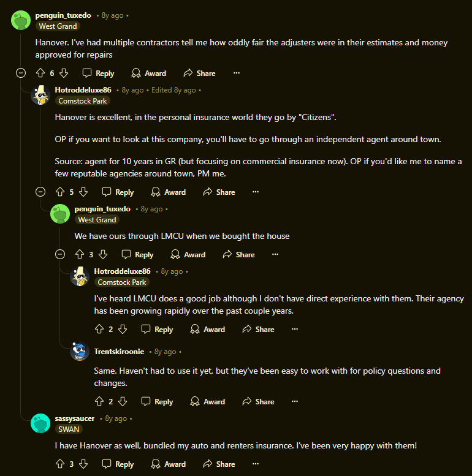The image size is (472, 476).
Task: Click sassysaucer's teal avatar
Action: tap(40, 423)
